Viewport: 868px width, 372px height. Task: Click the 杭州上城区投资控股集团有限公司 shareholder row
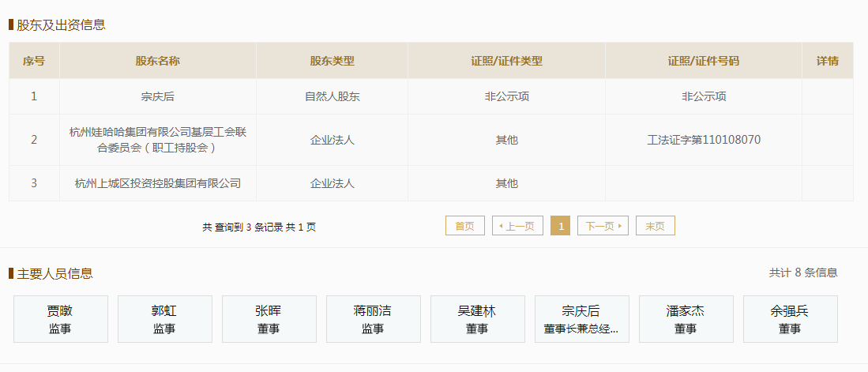pyautogui.click(x=158, y=183)
